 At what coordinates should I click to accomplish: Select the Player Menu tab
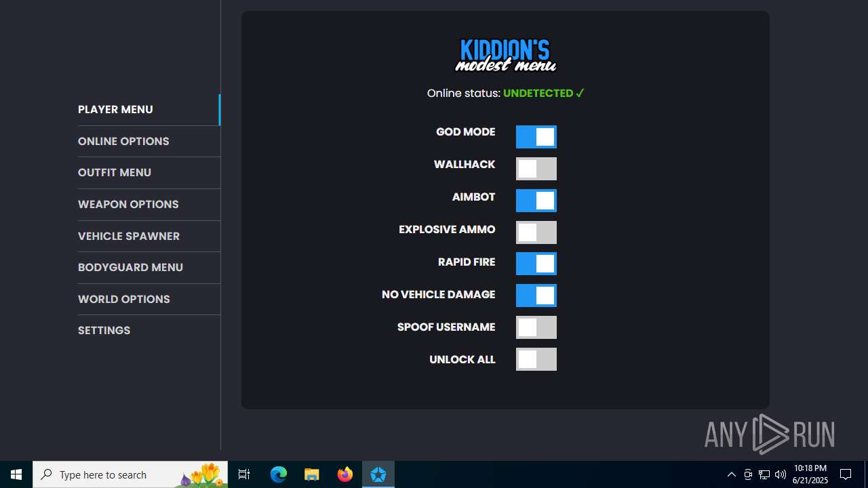click(x=149, y=110)
